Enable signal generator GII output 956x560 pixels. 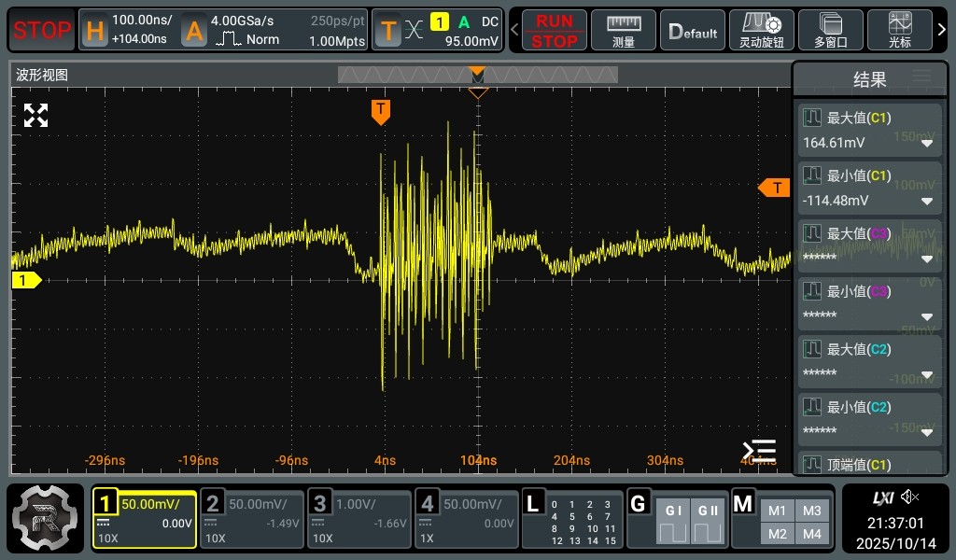706,520
